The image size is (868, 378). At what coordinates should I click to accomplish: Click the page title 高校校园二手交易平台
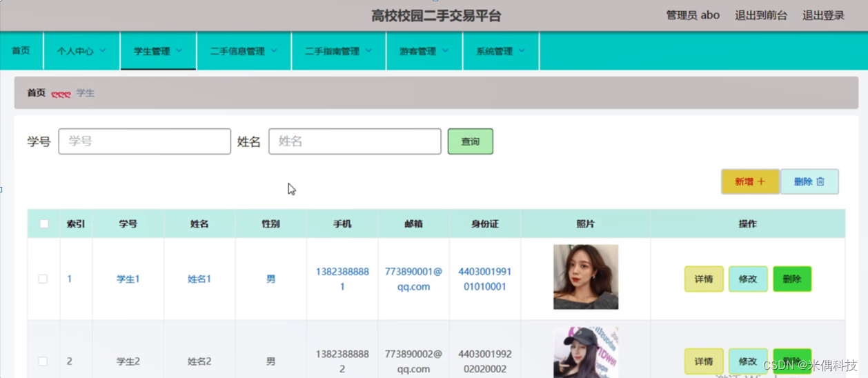pyautogui.click(x=436, y=15)
